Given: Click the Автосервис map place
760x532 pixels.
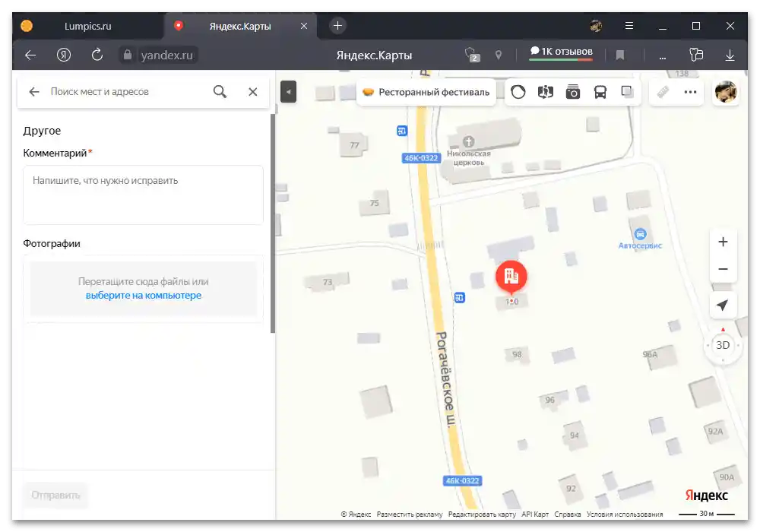Looking at the screenshot, I should [640, 239].
